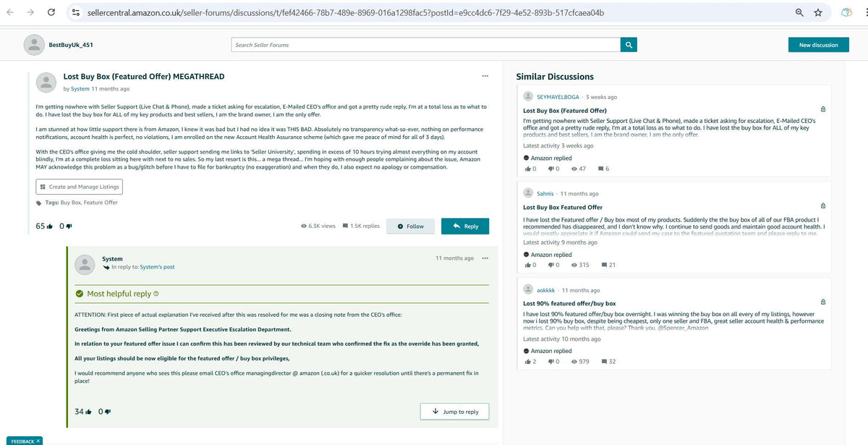868x445 pixels.
Task: Like the aokkkk discussion with 2 likes
Action: point(527,361)
